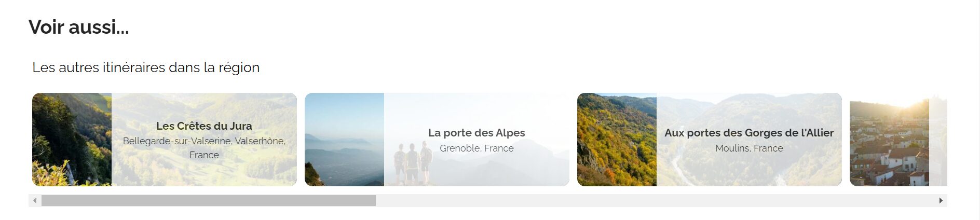This screenshot has width=980, height=220.
Task: Click the empty scrollbar track right of the thumb
Action: point(655,201)
